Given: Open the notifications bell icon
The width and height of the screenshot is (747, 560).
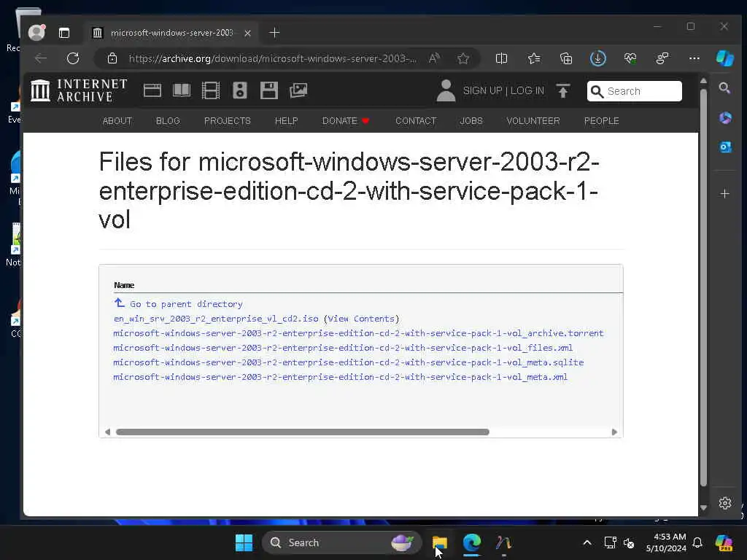Looking at the screenshot, I should 697,542.
